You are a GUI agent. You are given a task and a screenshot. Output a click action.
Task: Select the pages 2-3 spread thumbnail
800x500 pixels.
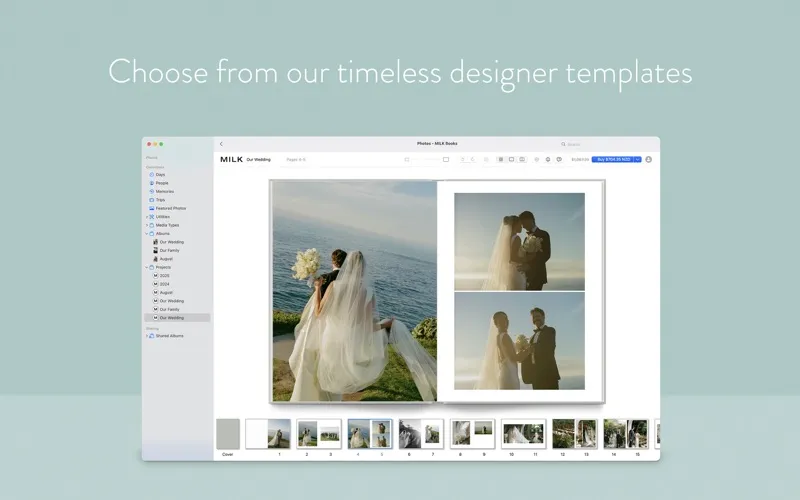[319, 434]
